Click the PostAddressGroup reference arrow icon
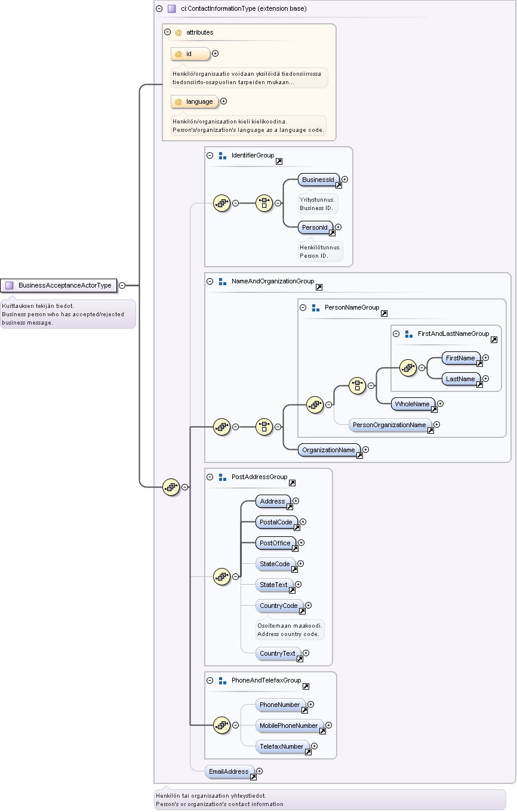517x812 pixels. pyautogui.click(x=292, y=483)
